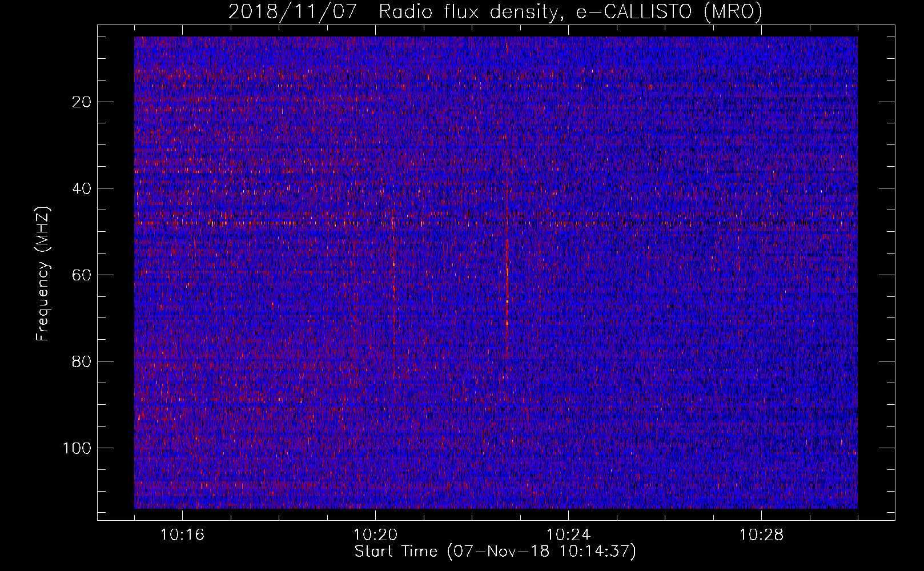This screenshot has width=924, height=571.
Task: Click the '10:20' time tick label
Action: point(375,535)
